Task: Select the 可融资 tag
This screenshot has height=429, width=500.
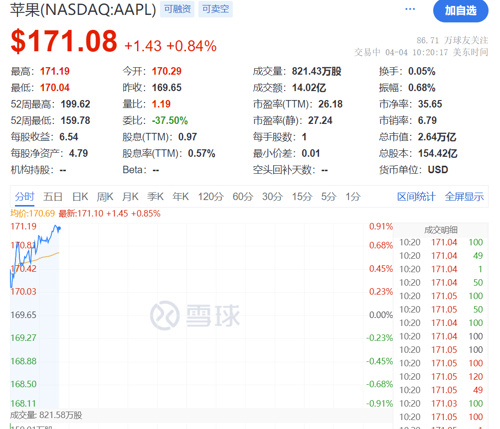Action: (x=177, y=9)
